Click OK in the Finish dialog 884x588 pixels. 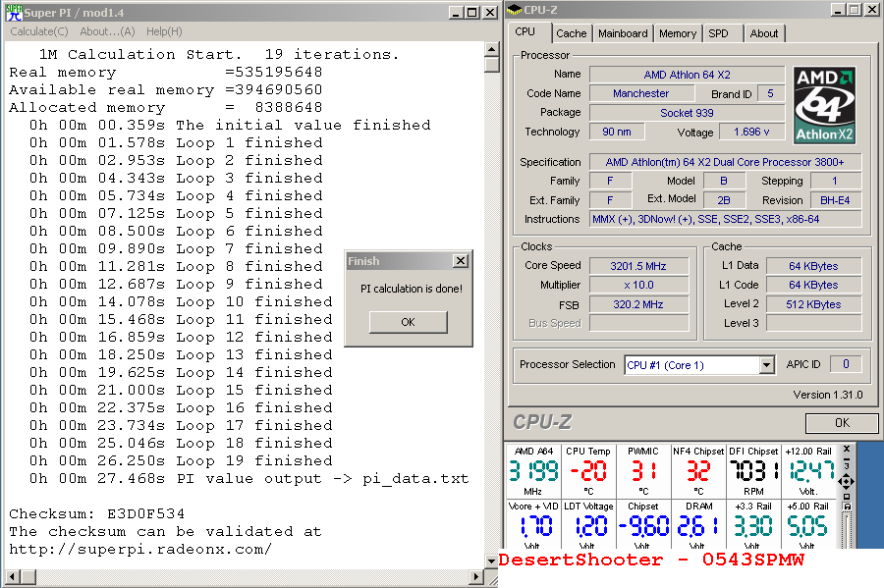409,322
